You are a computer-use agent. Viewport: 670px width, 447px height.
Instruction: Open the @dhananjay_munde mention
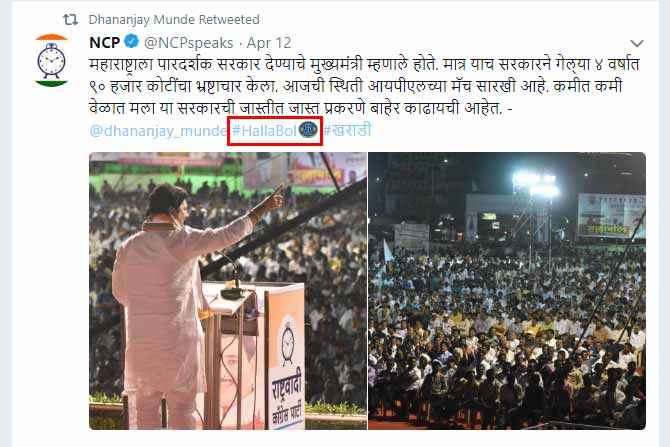[158, 130]
